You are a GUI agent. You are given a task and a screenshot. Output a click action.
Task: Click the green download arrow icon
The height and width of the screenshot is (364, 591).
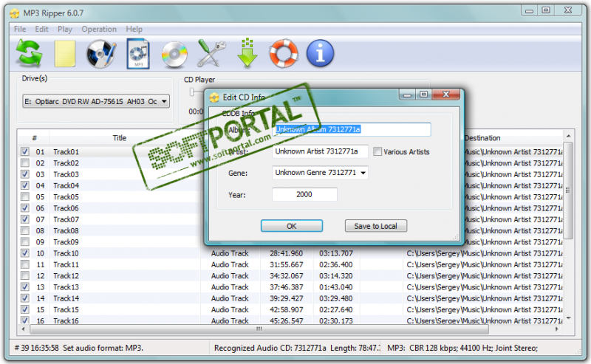click(247, 53)
